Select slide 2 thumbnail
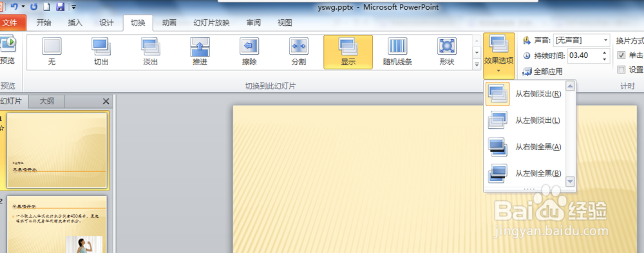644x253 pixels. point(57,224)
